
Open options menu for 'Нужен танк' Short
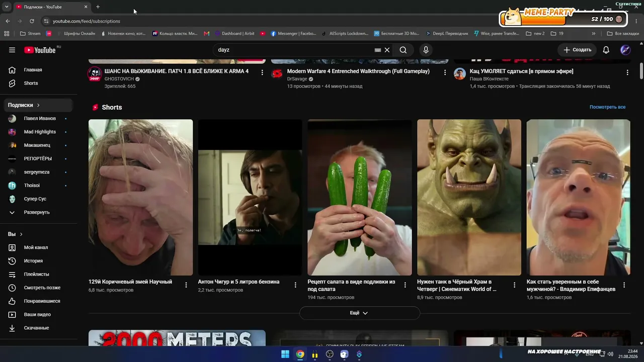(514, 285)
